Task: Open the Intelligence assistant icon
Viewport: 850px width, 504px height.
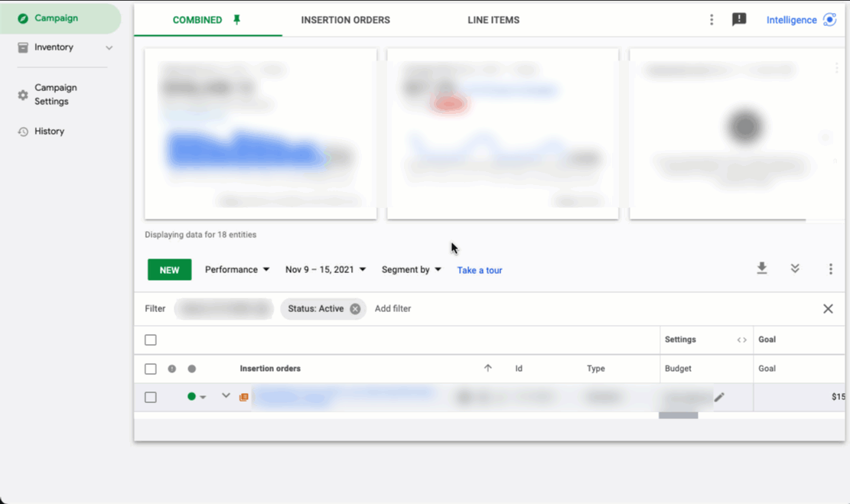Action: tap(830, 19)
